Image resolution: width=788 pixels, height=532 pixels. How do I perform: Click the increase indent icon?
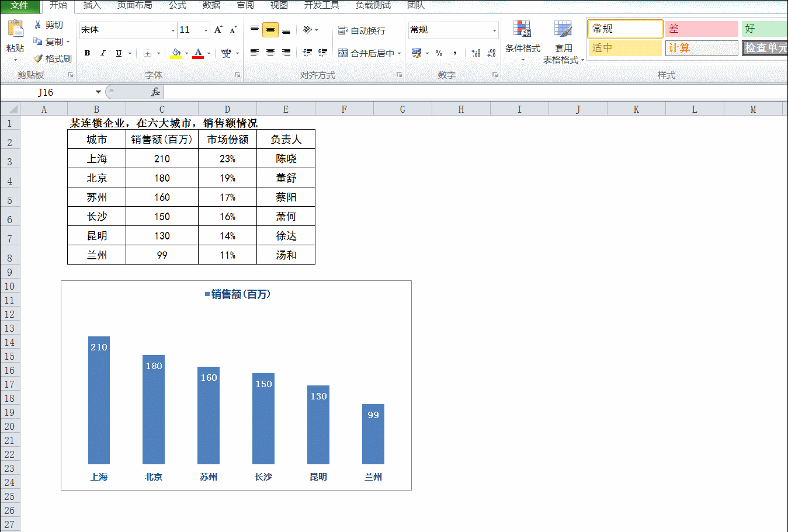pos(322,53)
